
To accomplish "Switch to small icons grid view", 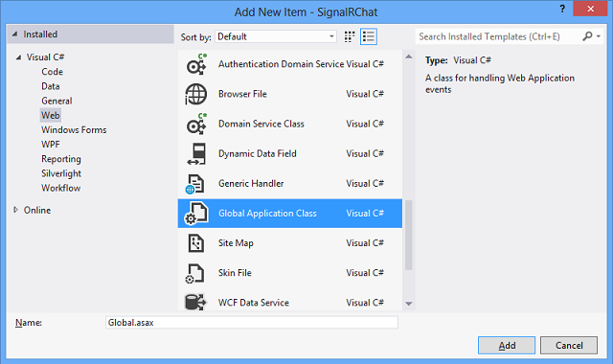I will pyautogui.click(x=349, y=36).
